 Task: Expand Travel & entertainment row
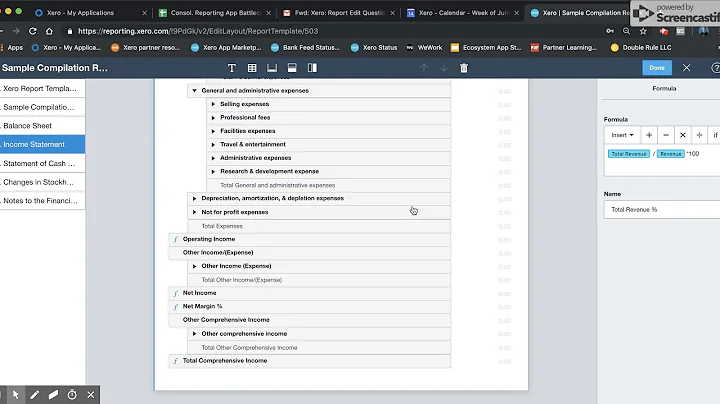pos(213,145)
